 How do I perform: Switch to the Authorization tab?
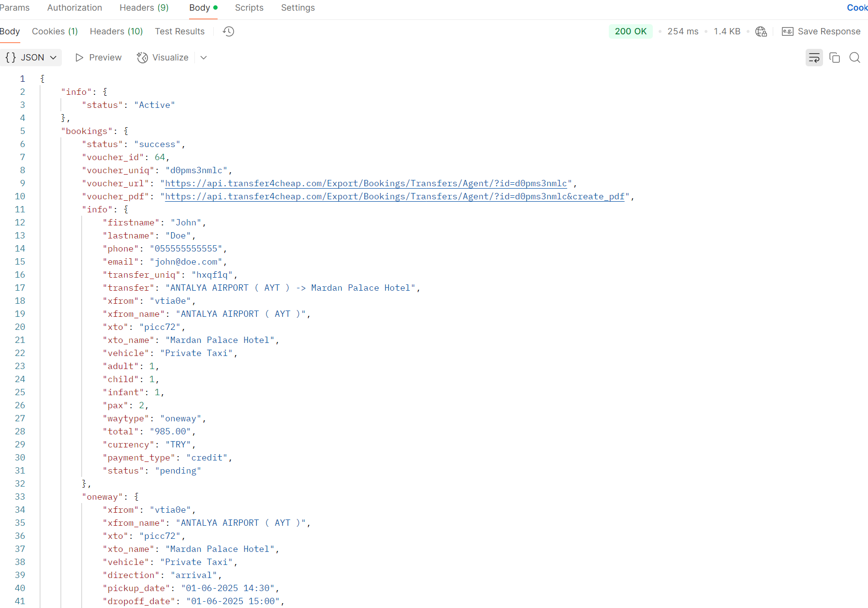click(x=74, y=8)
